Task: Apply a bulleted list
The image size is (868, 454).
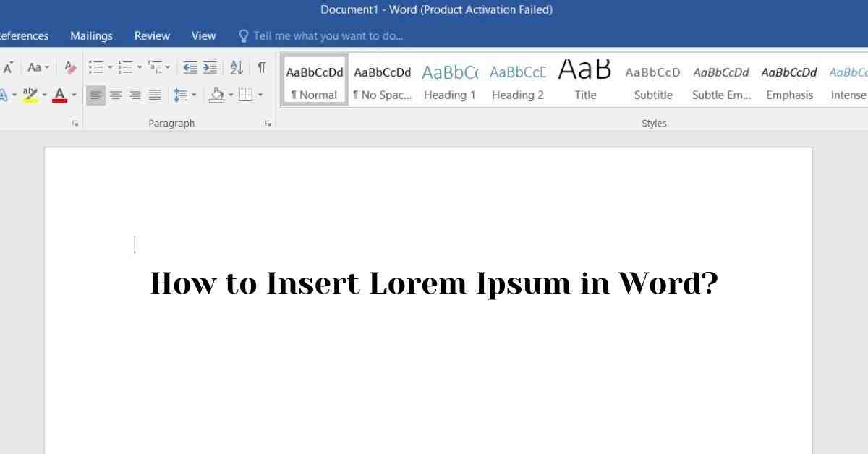Action: [x=95, y=68]
